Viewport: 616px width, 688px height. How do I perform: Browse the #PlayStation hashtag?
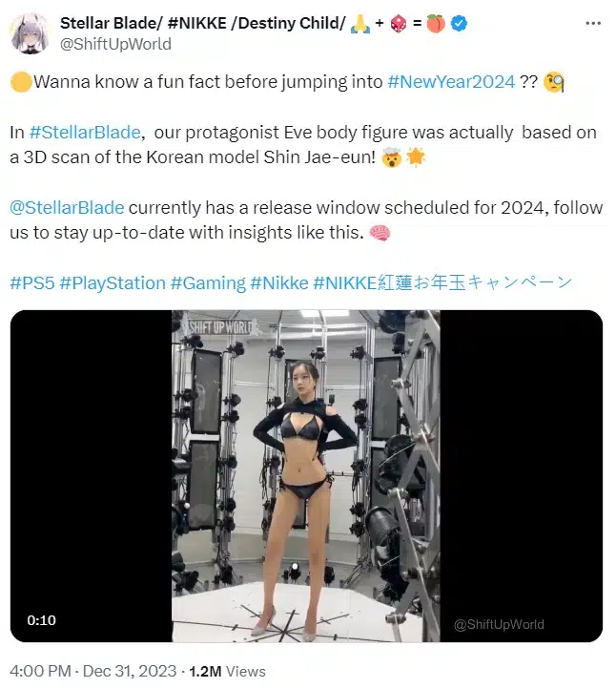(112, 282)
